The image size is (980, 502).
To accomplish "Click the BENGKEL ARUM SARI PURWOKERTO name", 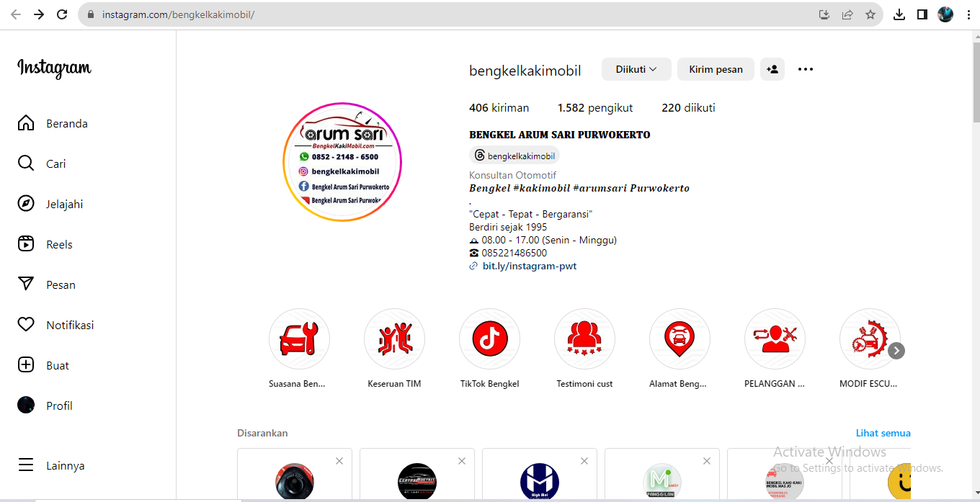I will pyautogui.click(x=560, y=135).
